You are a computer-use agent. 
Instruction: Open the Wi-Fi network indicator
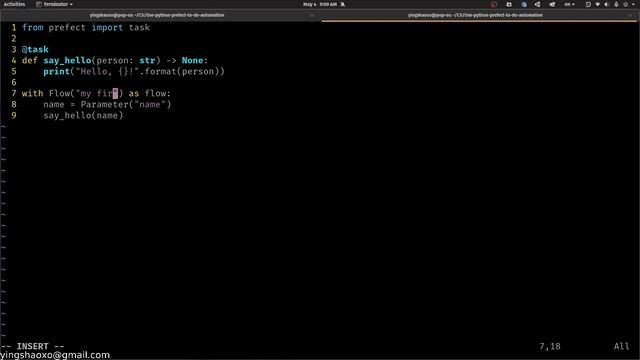[x=598, y=4]
